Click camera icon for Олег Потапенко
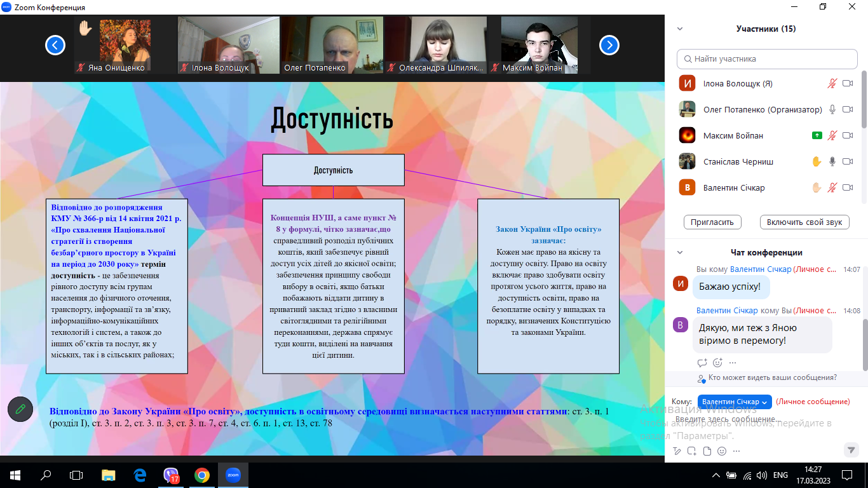This screenshot has width=868, height=488. [x=848, y=109]
